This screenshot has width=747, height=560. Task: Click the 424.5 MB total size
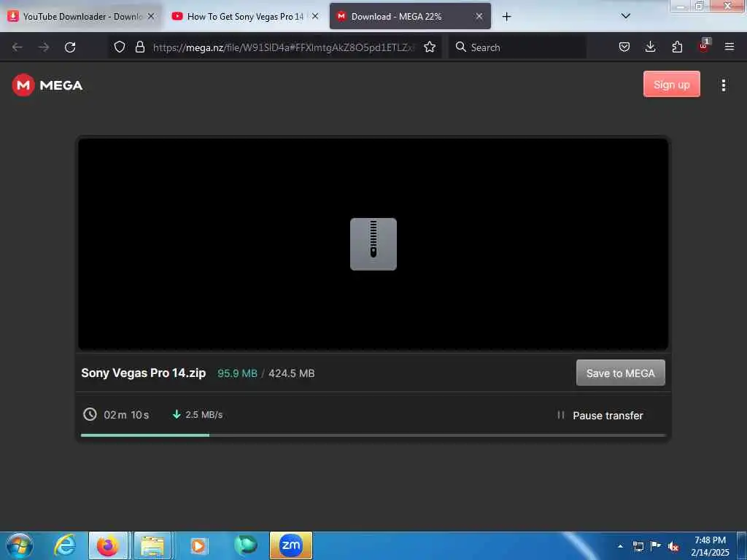pos(292,373)
